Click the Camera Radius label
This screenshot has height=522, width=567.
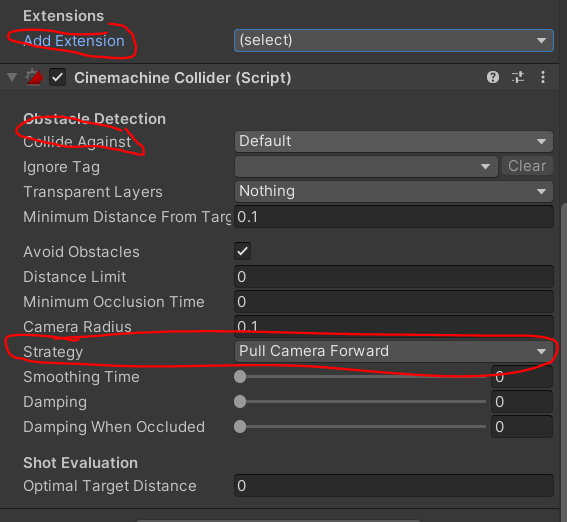(77, 327)
